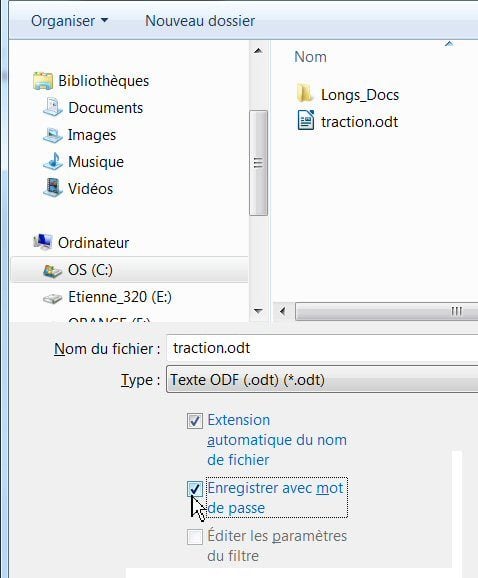Select the traction.odt file icon
Viewport: 478px width, 578px height.
pos(306,121)
